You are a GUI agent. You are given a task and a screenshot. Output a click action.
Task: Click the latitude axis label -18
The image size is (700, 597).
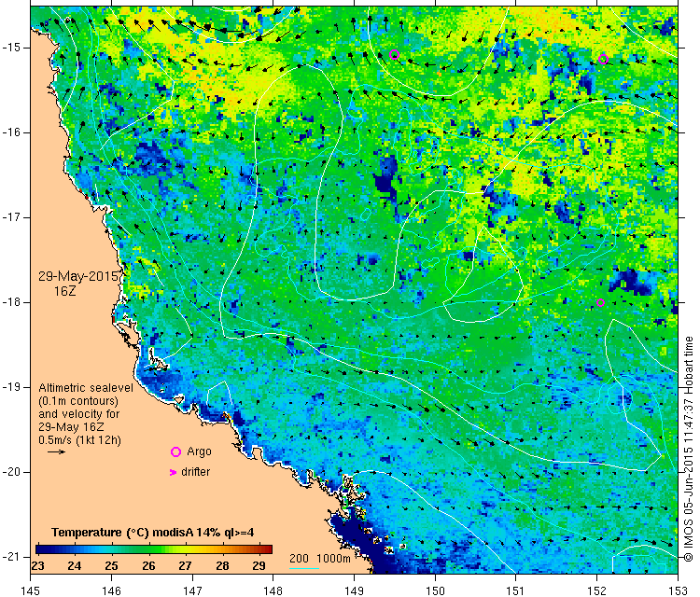12,302
